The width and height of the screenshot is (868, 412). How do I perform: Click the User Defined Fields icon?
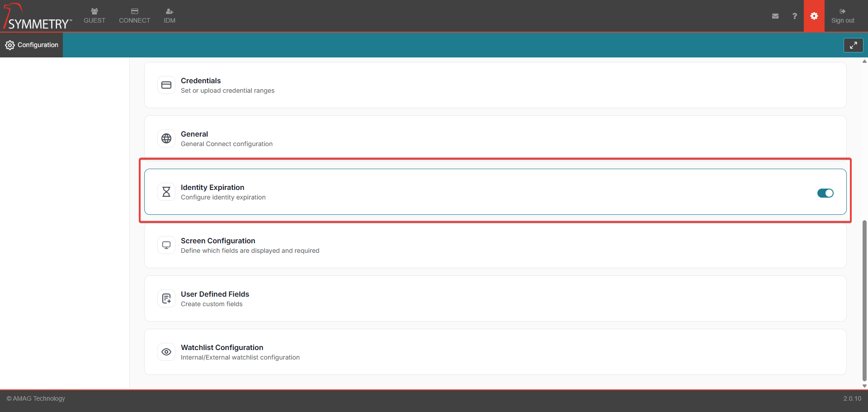[x=166, y=298]
